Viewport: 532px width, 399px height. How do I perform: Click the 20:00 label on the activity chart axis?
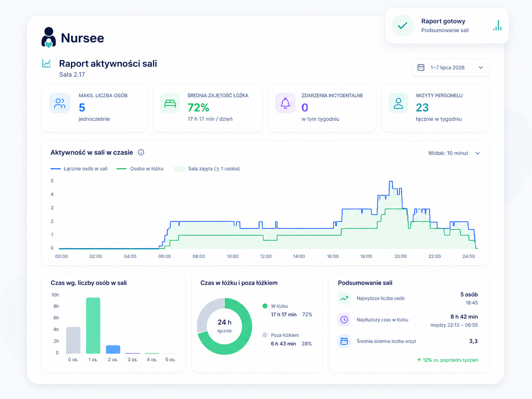click(400, 256)
